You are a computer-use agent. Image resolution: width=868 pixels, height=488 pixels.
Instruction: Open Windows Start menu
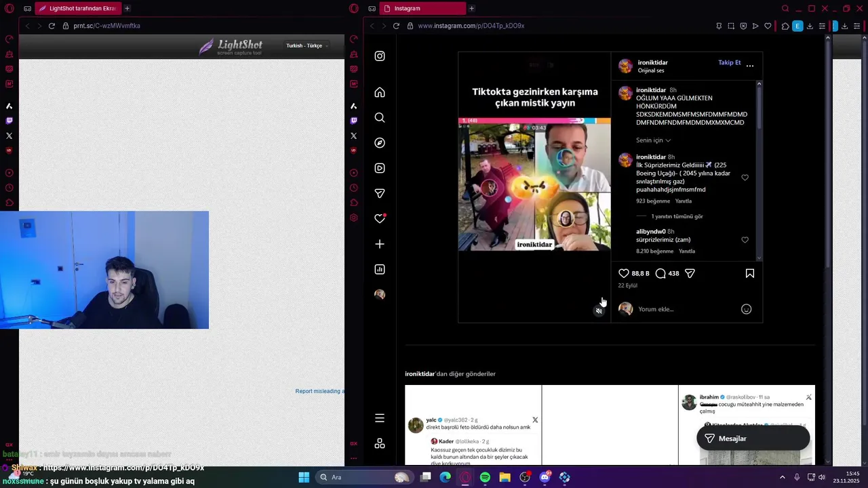coord(304,477)
